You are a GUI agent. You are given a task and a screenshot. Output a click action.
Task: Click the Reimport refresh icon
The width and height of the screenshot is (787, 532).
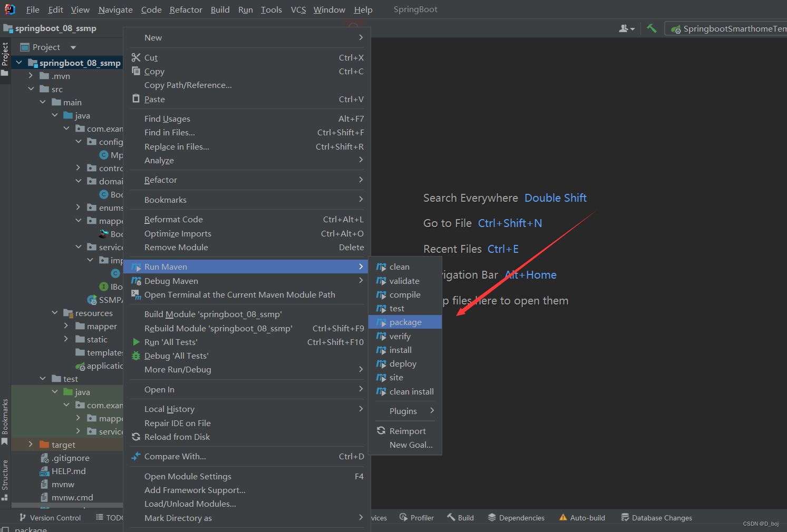coord(381,431)
